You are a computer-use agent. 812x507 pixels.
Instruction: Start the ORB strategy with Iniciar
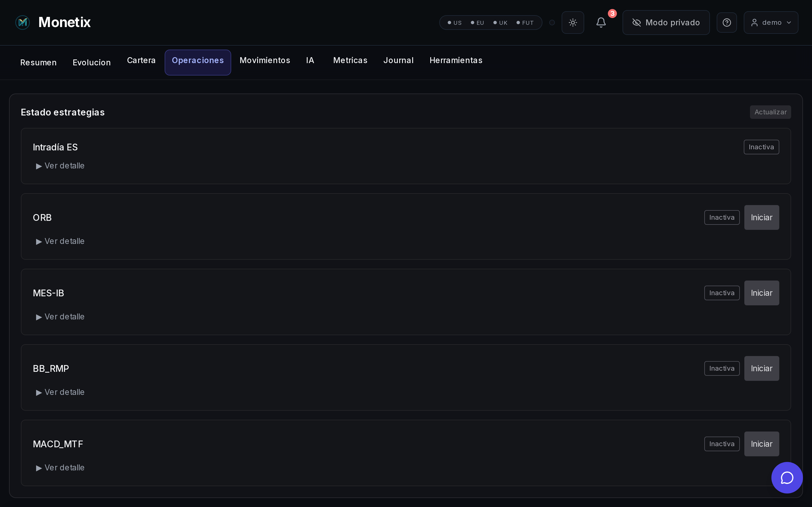(x=761, y=217)
